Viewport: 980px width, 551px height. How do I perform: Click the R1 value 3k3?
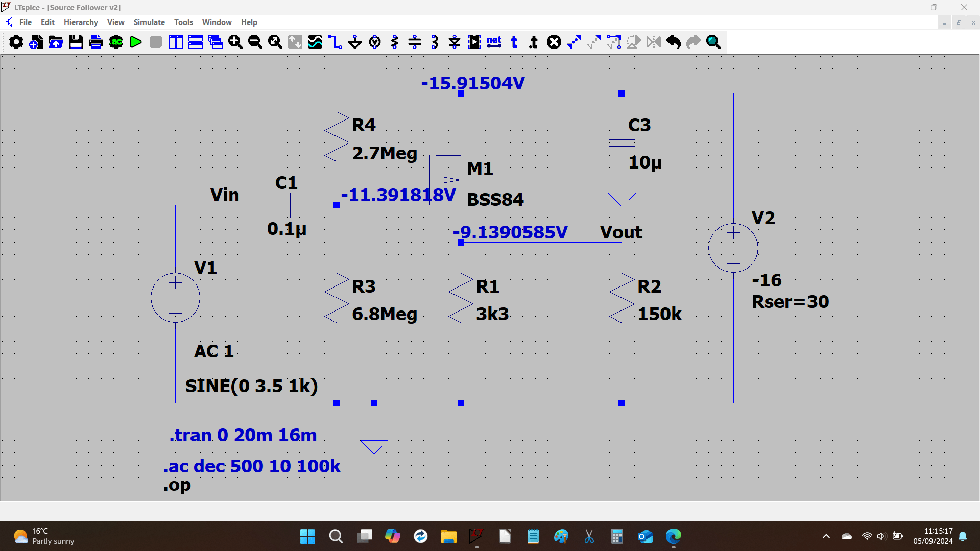(x=492, y=314)
